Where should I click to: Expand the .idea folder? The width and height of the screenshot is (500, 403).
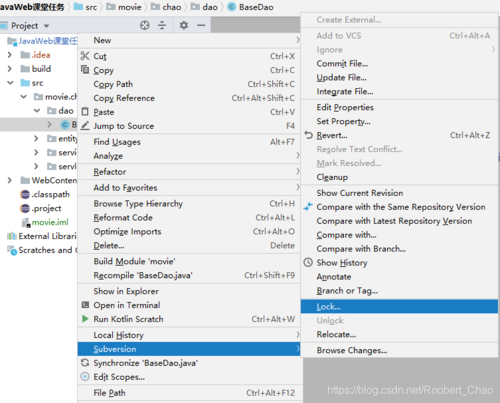pyautogui.click(x=10, y=55)
